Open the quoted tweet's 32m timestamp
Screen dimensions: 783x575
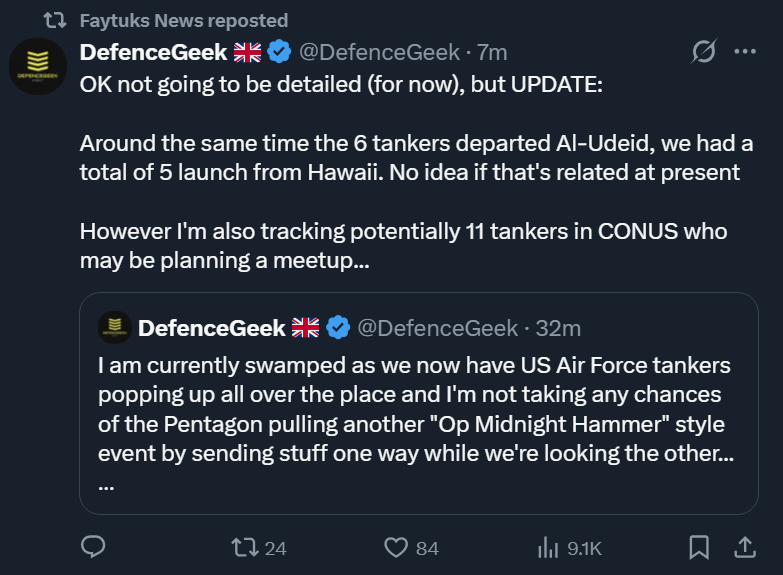click(x=558, y=327)
